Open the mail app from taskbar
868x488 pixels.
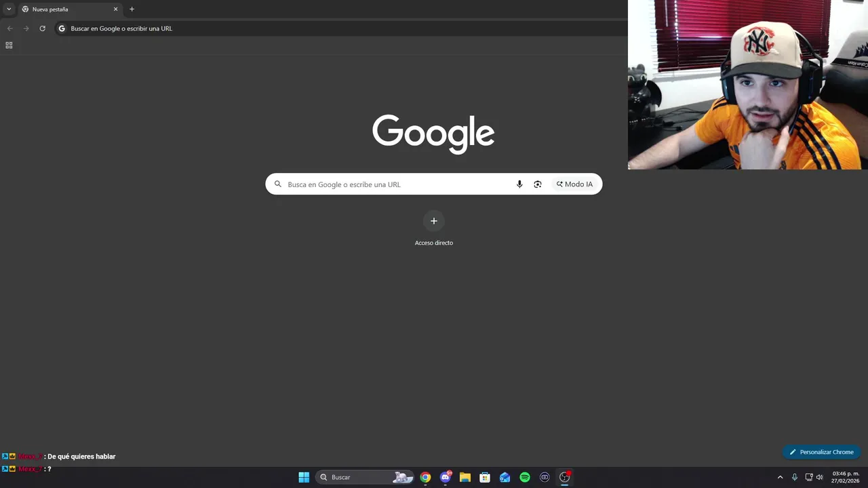click(505, 477)
